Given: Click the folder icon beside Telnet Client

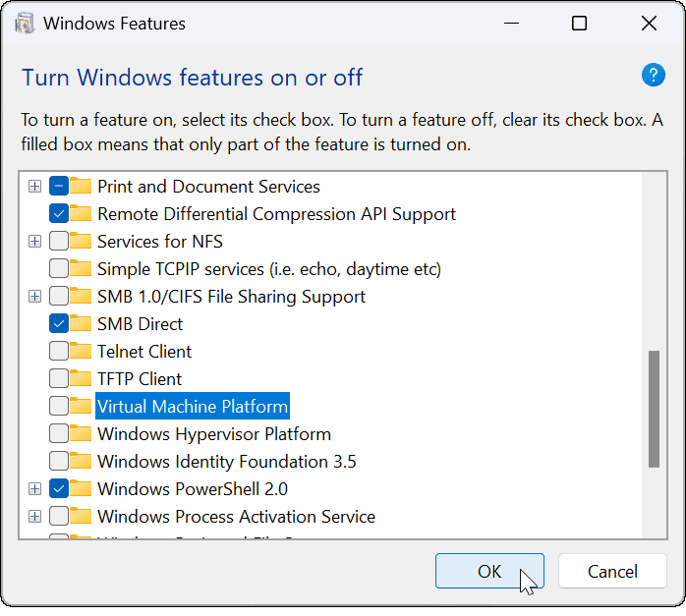Looking at the screenshot, I should pyautogui.click(x=82, y=352).
